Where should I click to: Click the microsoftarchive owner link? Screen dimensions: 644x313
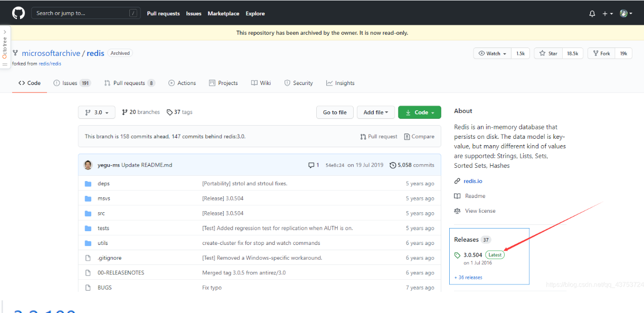point(51,53)
